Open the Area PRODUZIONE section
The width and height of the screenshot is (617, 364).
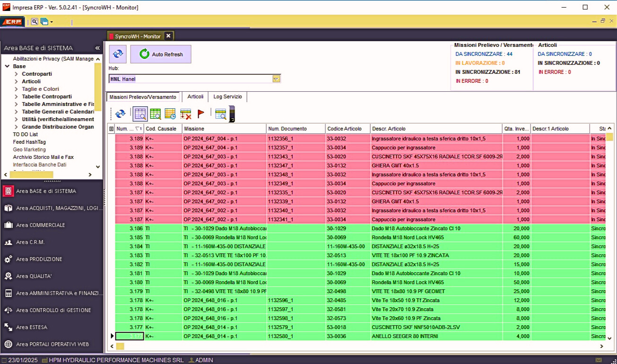click(x=39, y=259)
